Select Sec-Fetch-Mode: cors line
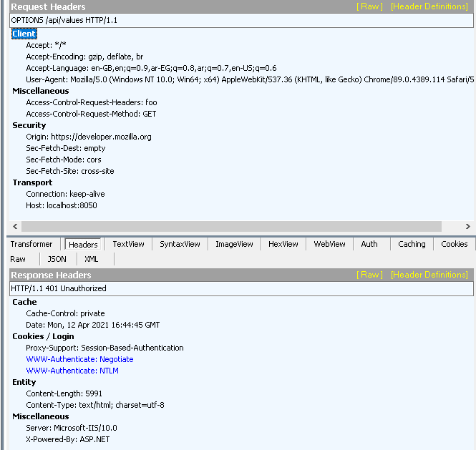 coord(64,160)
